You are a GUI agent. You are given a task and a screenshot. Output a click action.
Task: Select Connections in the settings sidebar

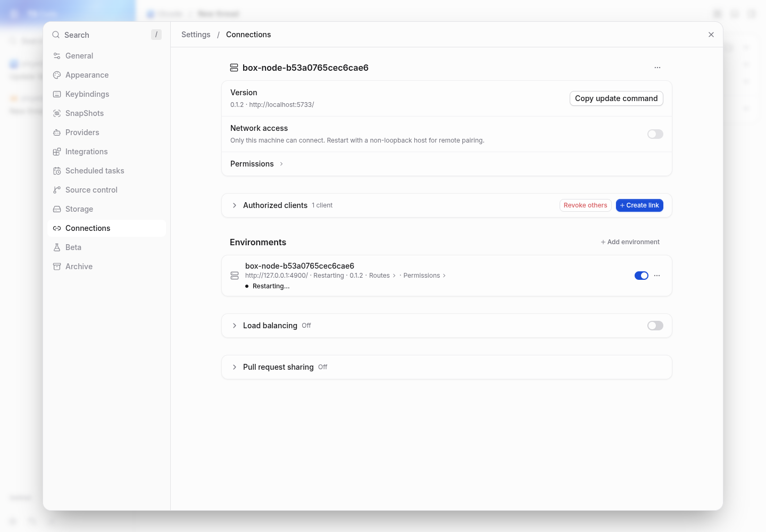coord(106,228)
